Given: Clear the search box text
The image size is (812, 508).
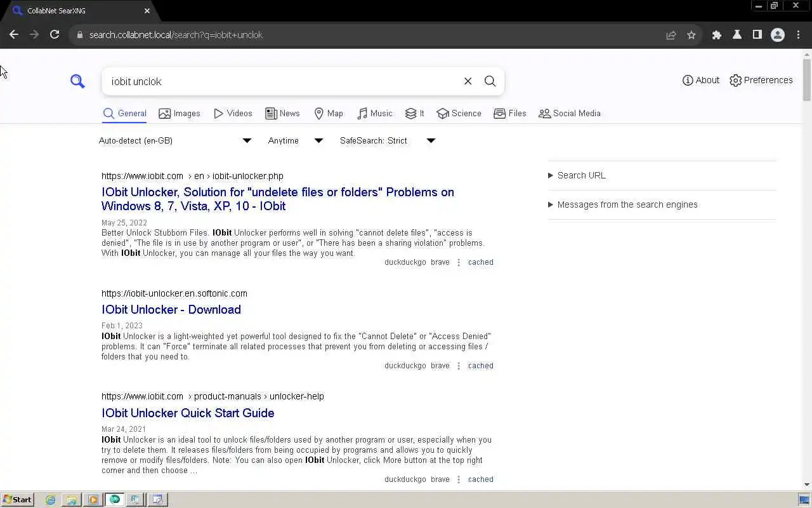Looking at the screenshot, I should pos(468,81).
